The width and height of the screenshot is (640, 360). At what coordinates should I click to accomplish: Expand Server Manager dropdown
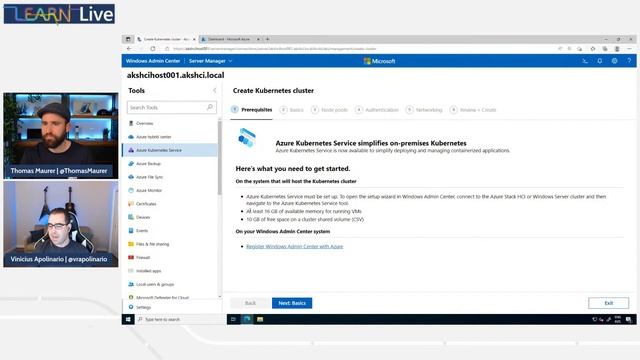(211, 61)
